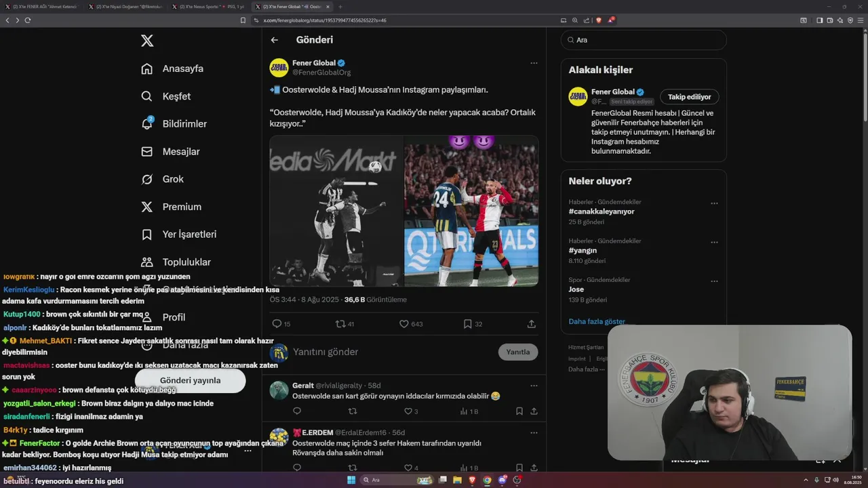Image resolution: width=868 pixels, height=488 pixels.
Task: Click the Takip ediyor button
Action: pos(690,97)
